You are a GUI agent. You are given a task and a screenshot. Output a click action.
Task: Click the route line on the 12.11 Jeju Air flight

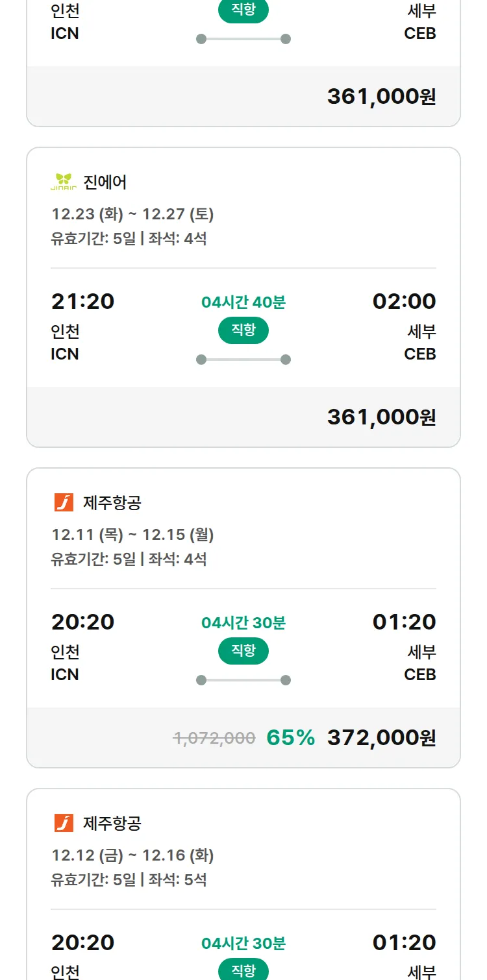point(243,680)
